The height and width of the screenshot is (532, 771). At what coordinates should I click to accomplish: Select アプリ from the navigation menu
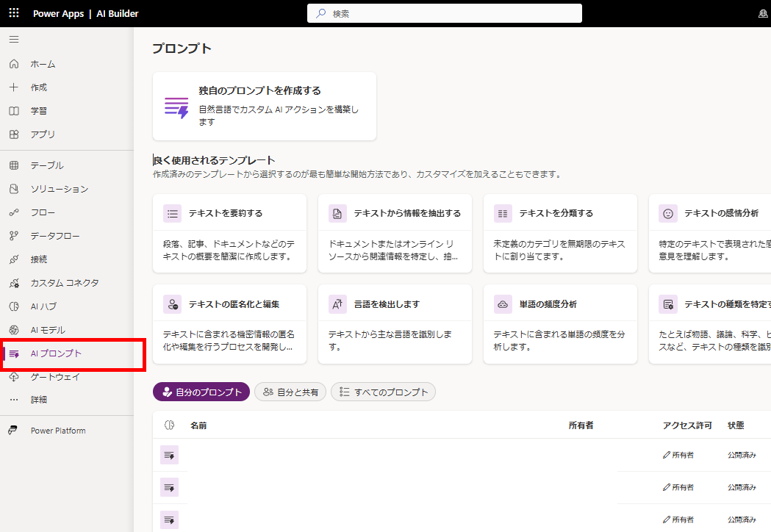tap(13, 134)
